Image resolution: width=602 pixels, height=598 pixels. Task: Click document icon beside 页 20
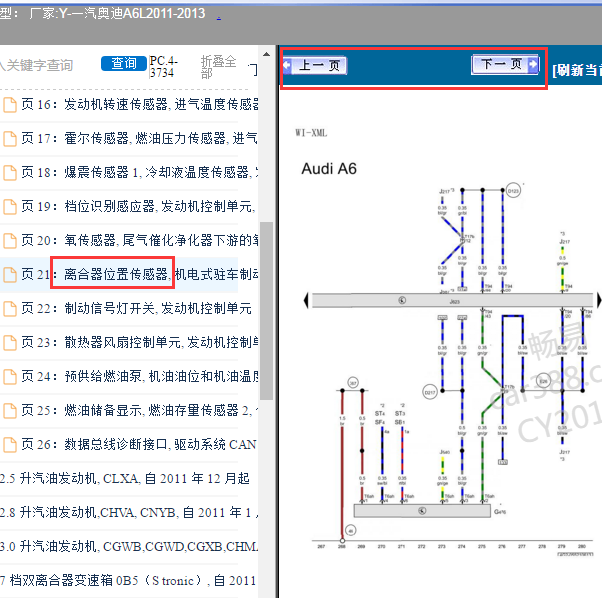[10, 241]
